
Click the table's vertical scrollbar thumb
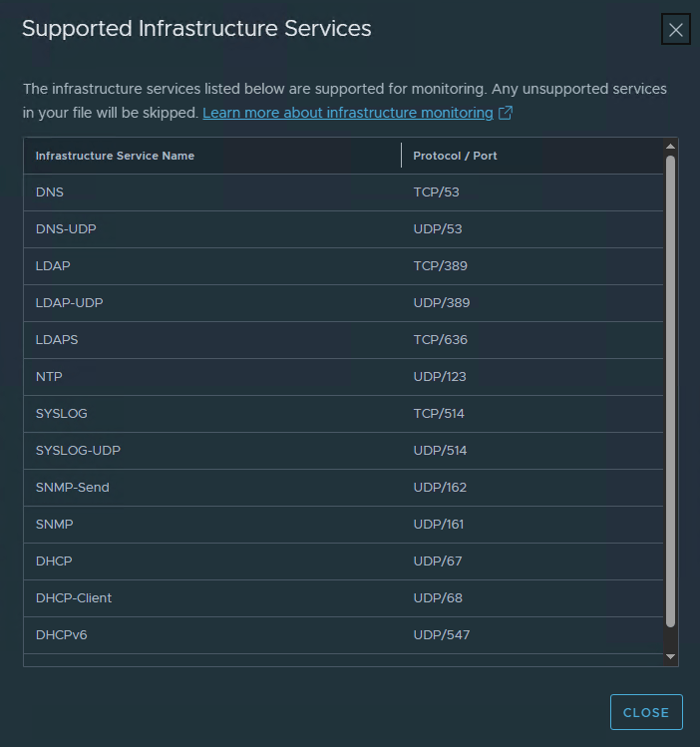coord(670,389)
